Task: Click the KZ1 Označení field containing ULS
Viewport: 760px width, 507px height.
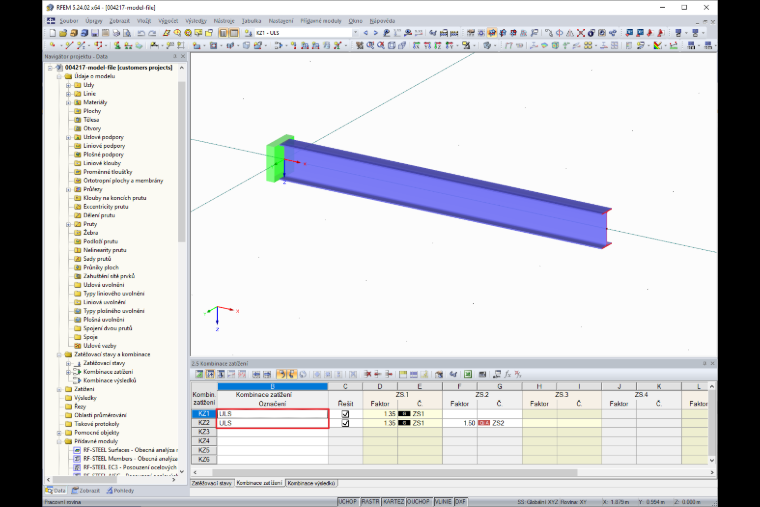Action: (x=272, y=414)
